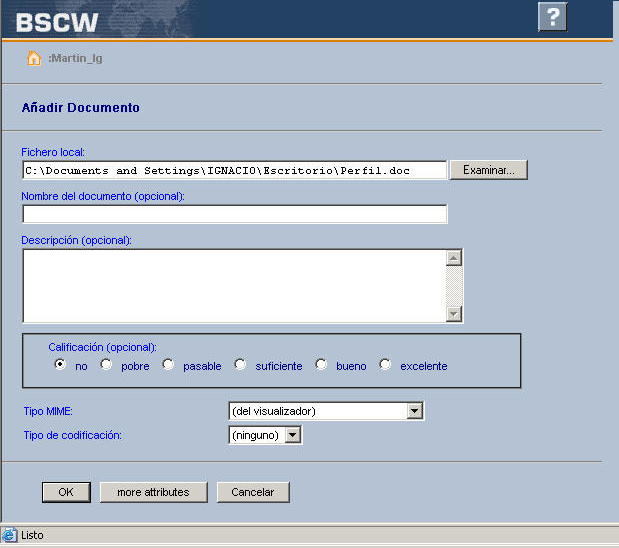619x548 pixels.
Task: Select the 'no' rating radio button
Action: (x=61, y=365)
